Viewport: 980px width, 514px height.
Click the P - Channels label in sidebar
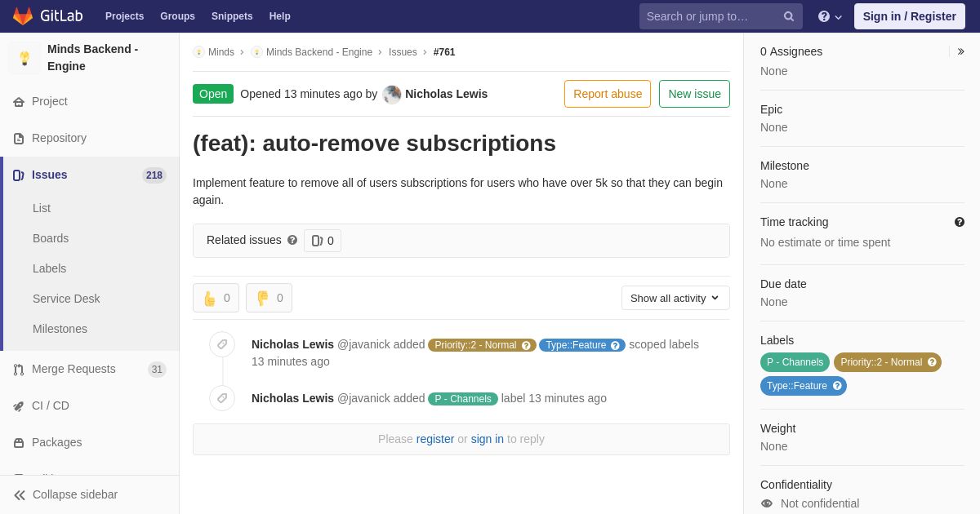[795, 362]
